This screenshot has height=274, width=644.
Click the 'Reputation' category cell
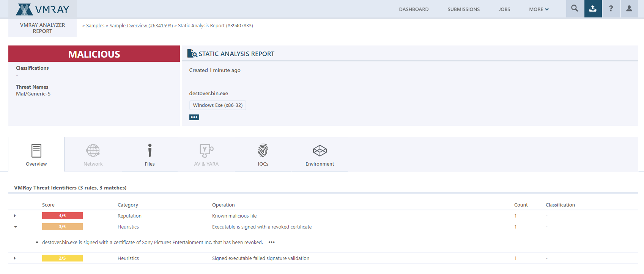[129, 216]
